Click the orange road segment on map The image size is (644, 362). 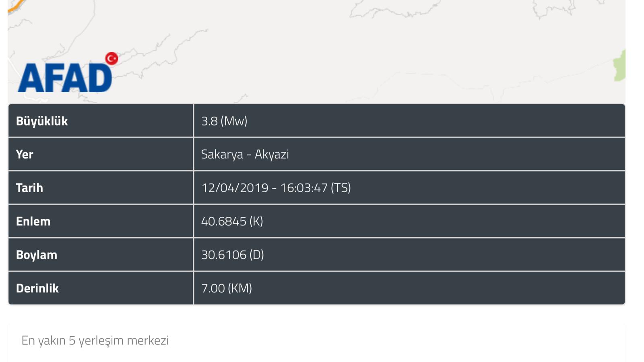pos(16,6)
